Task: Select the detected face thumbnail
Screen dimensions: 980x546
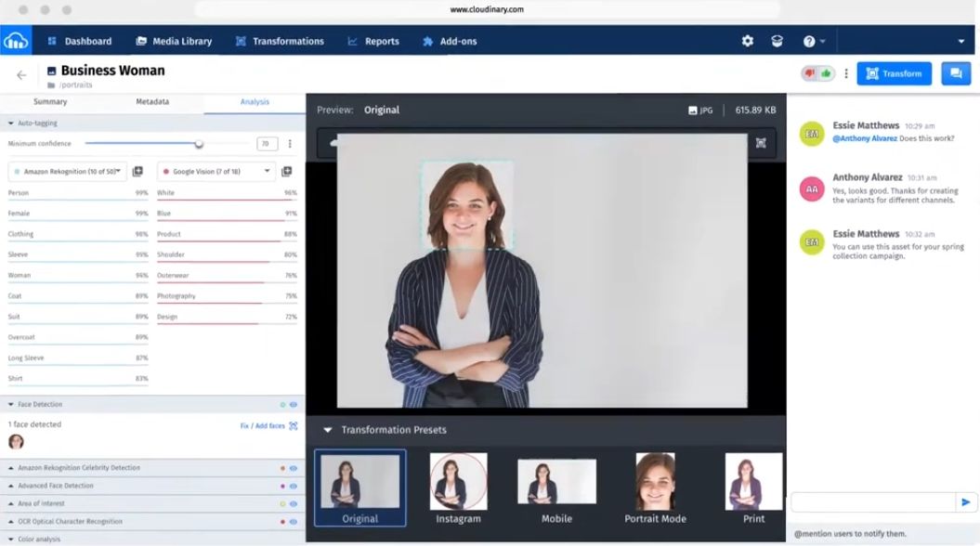Action: (16, 442)
